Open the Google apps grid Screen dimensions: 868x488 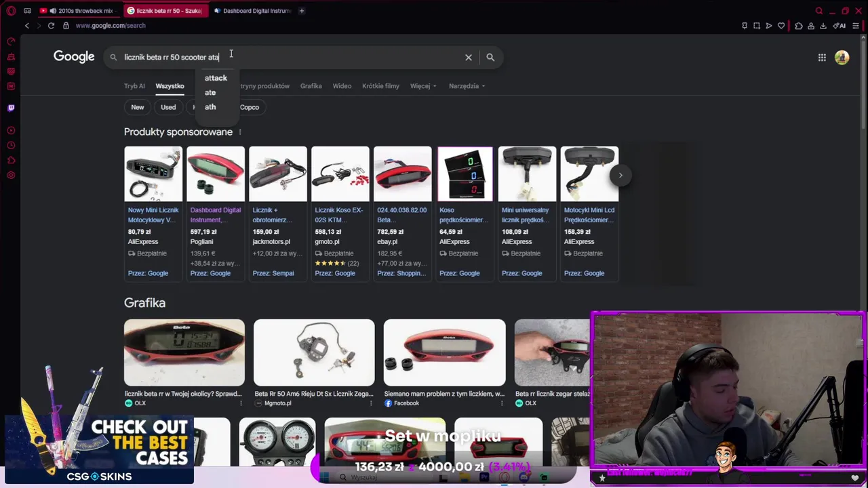(x=822, y=58)
